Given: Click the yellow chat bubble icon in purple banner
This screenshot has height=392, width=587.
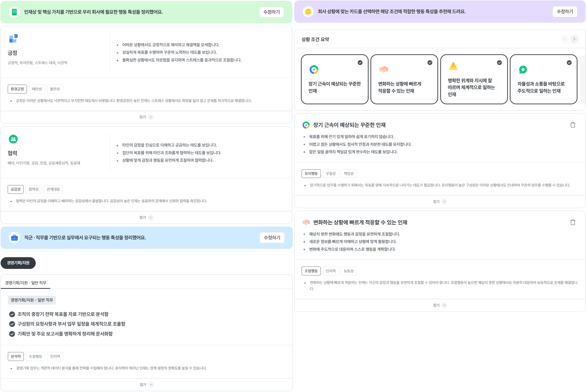Looking at the screenshot, I should [x=308, y=12].
